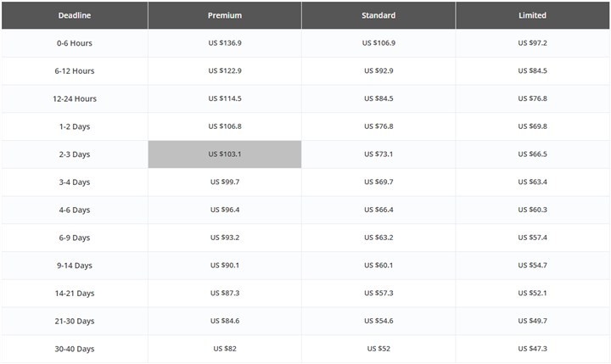Select the US $106.9 Standard price cell
611x364 pixels.
click(x=378, y=43)
